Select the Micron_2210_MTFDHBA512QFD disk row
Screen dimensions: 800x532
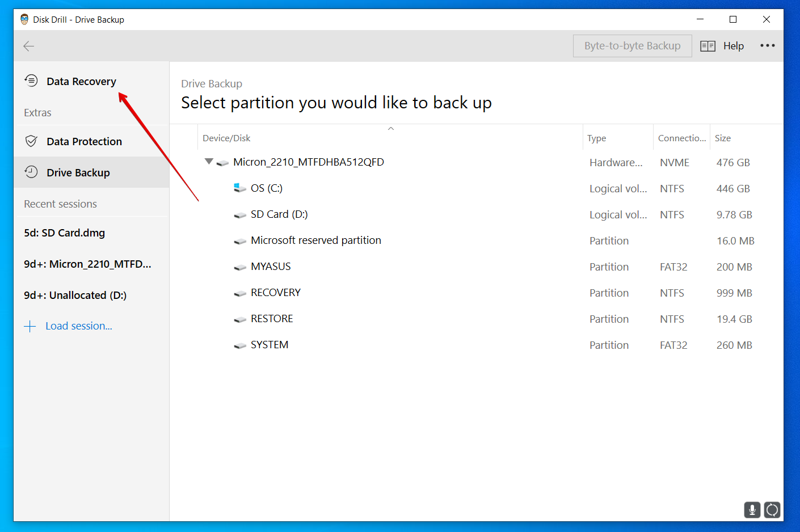[x=477, y=162]
